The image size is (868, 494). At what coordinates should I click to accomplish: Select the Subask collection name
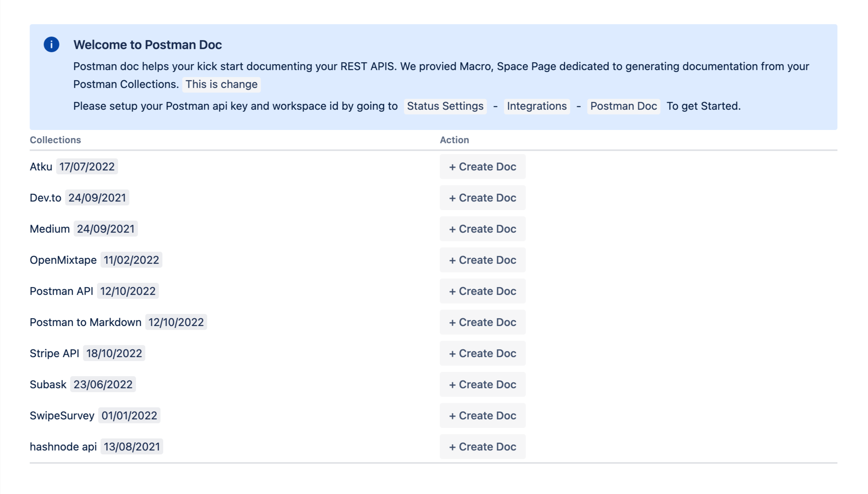(48, 384)
